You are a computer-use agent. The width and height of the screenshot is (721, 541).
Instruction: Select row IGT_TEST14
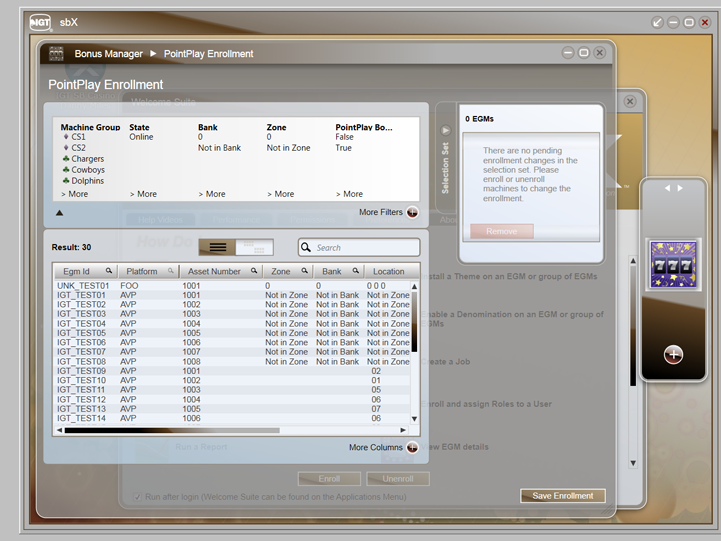coord(232,418)
